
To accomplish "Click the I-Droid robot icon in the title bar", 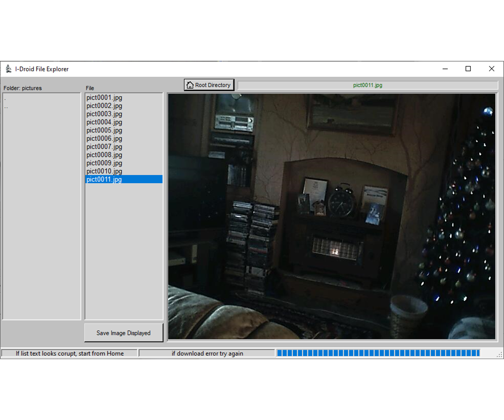I will [8, 68].
